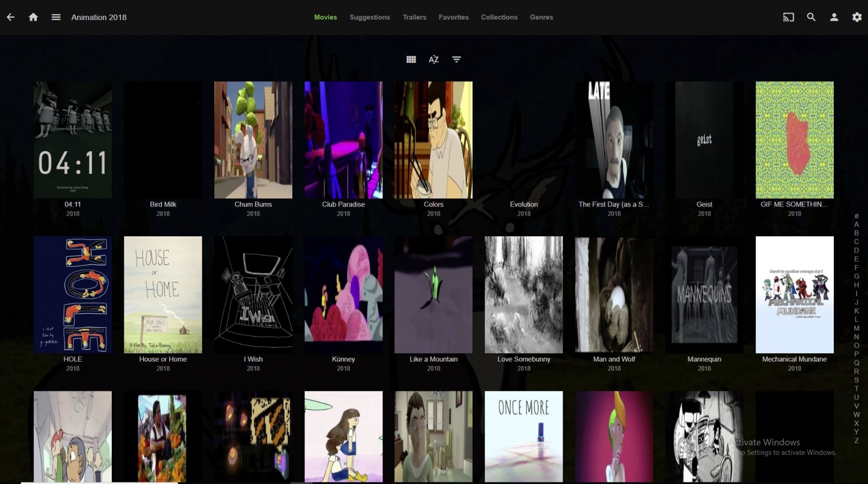
Task: Jump to letter H in alphabet picker
Action: pyautogui.click(x=857, y=285)
